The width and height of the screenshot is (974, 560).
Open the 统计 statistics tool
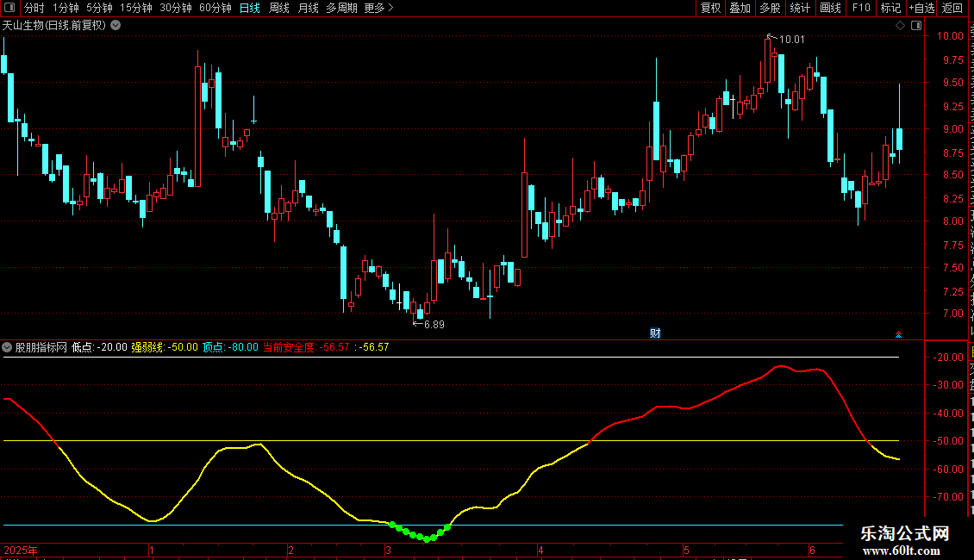click(x=800, y=8)
